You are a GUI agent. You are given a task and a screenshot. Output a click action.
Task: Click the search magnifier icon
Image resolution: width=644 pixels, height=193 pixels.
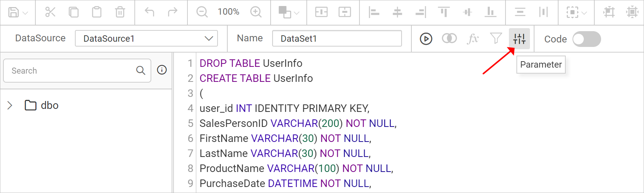(x=141, y=70)
